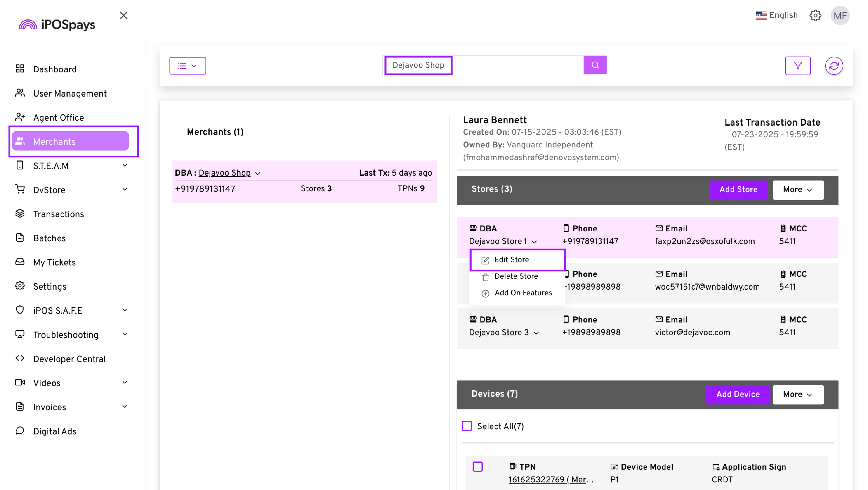Close the sidebar with X icon
This screenshot has width=868, height=490.
click(123, 16)
